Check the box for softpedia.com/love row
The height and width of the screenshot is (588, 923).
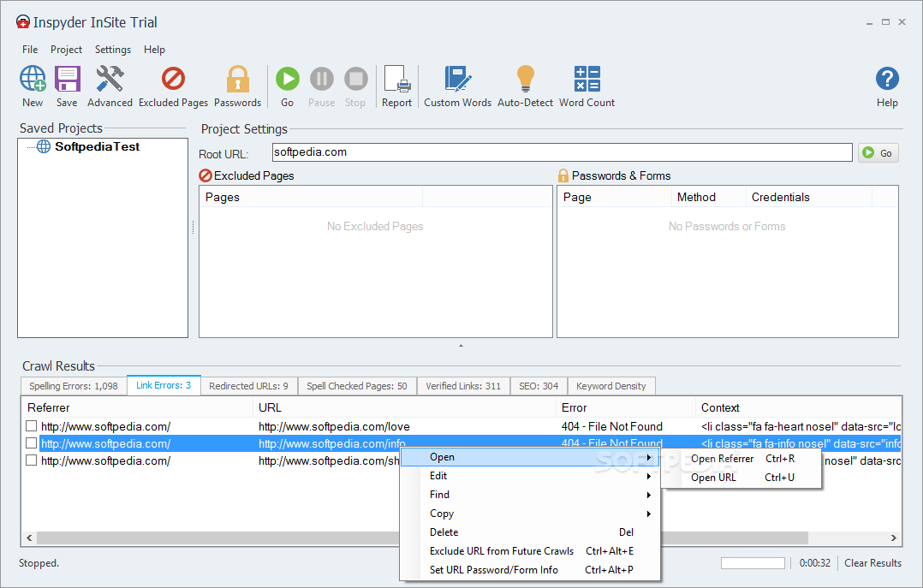point(31,425)
